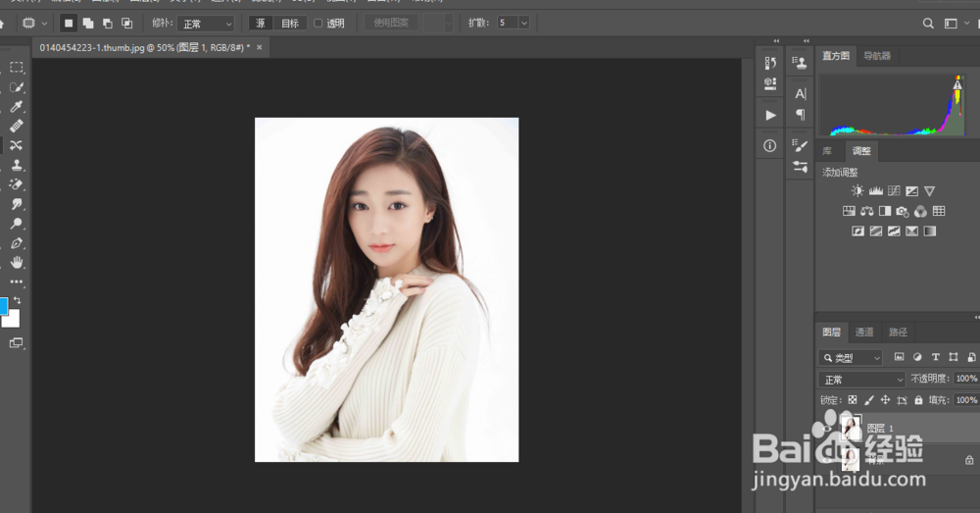Enable the 透明 checkbox
The height and width of the screenshot is (513, 980).
(x=318, y=24)
